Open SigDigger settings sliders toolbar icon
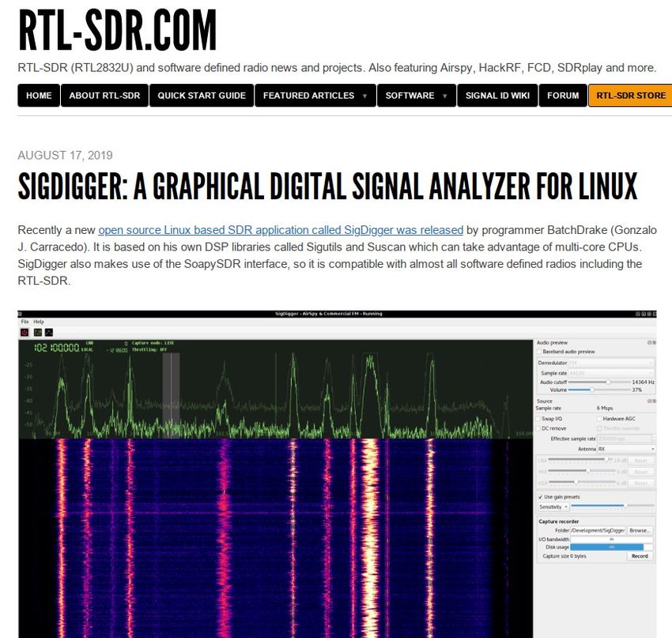The width and height of the screenshot is (672, 638). click(x=38, y=332)
